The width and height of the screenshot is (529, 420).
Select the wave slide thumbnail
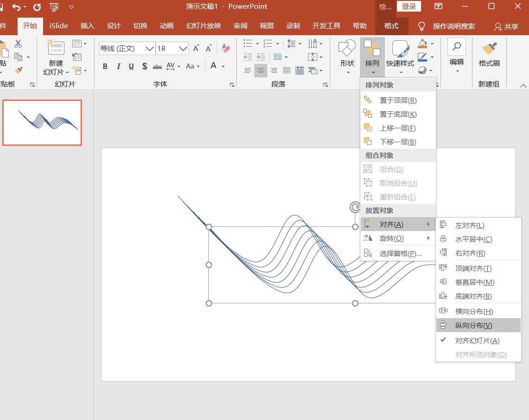pyautogui.click(x=42, y=123)
